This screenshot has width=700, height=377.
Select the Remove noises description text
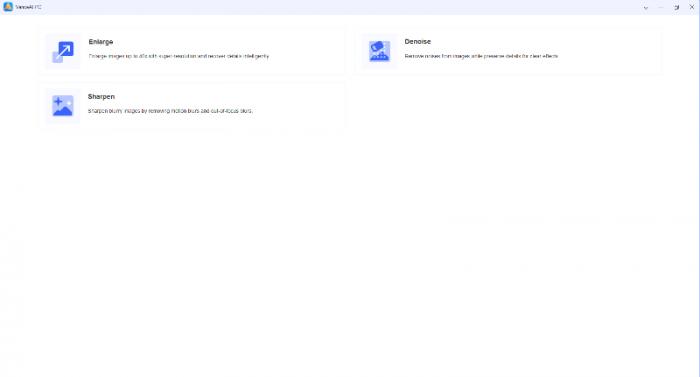(481, 56)
